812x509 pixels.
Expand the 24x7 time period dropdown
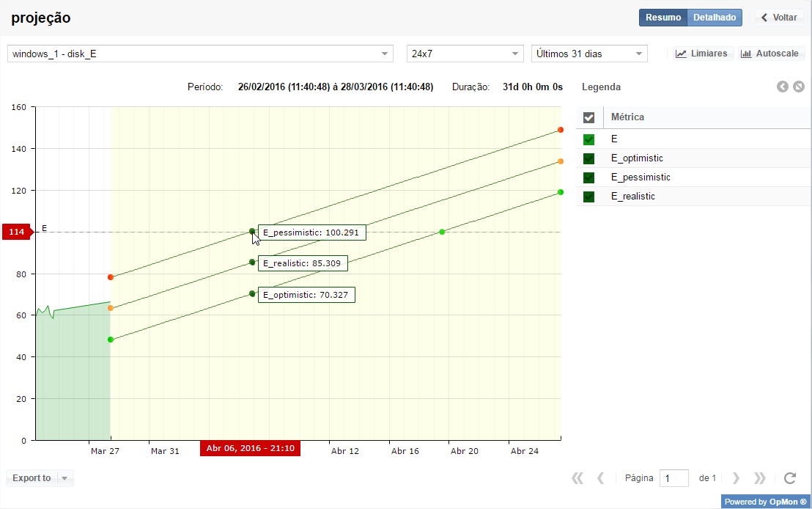(x=465, y=54)
